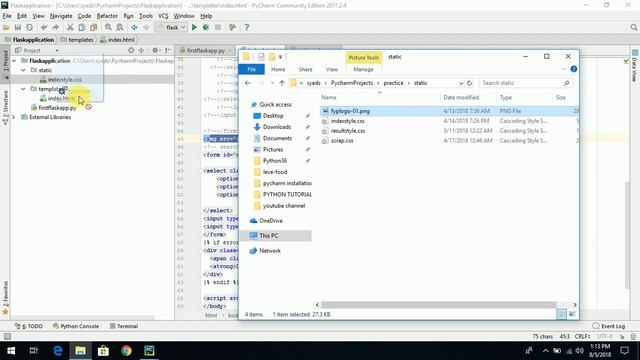Open Microsoft Edge from the taskbar
This screenshot has height=360, width=640.
click(x=58, y=351)
